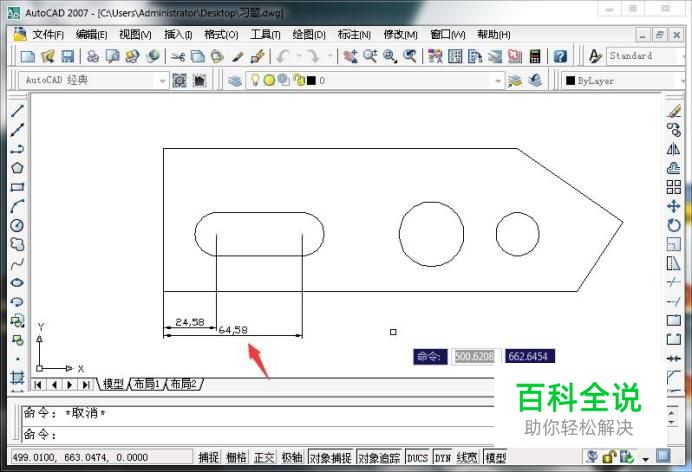
Task: Switch to the 布局1 layout tab
Action: click(147, 384)
